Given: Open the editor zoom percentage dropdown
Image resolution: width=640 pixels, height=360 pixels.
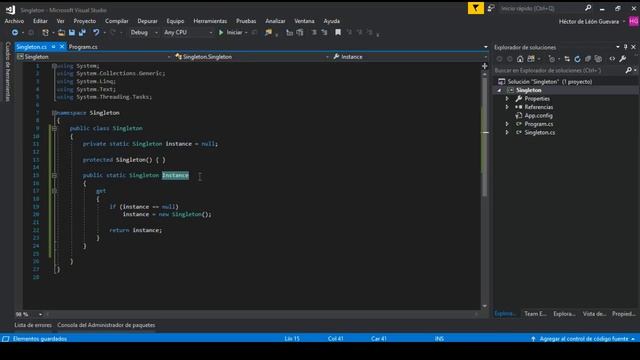Looking at the screenshot, I should tap(40, 314).
